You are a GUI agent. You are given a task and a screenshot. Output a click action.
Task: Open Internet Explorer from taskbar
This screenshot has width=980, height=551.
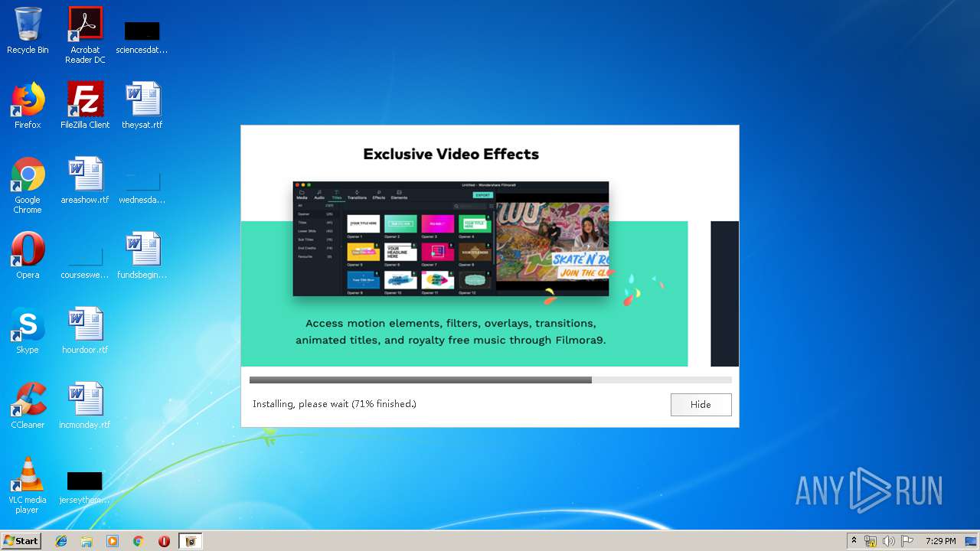point(61,541)
